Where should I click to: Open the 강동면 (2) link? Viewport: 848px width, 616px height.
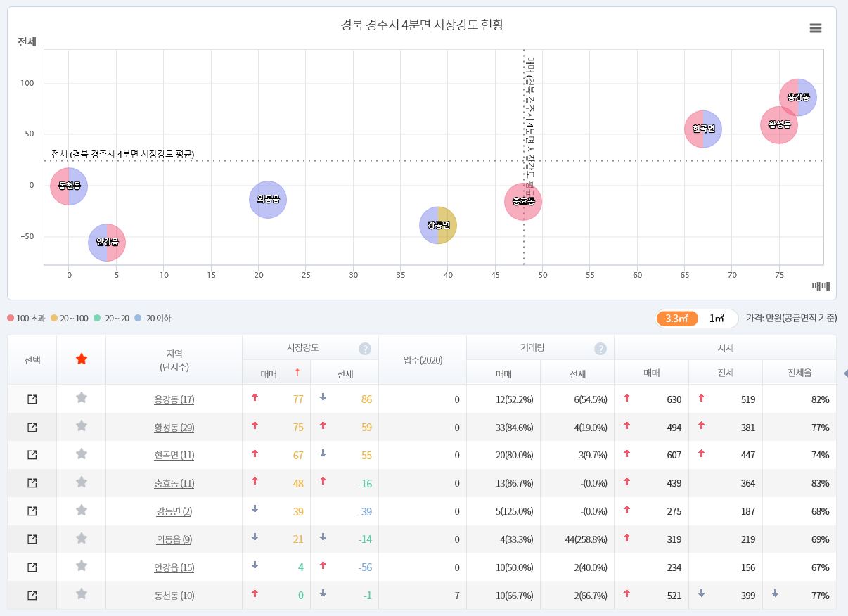tap(174, 511)
